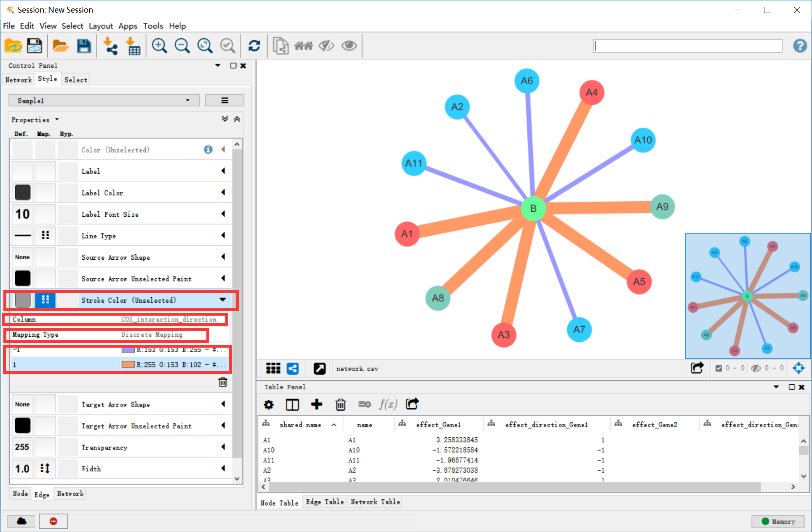The image size is (812, 532).
Task: Click Width mapping cell icon
Action: [x=45, y=468]
